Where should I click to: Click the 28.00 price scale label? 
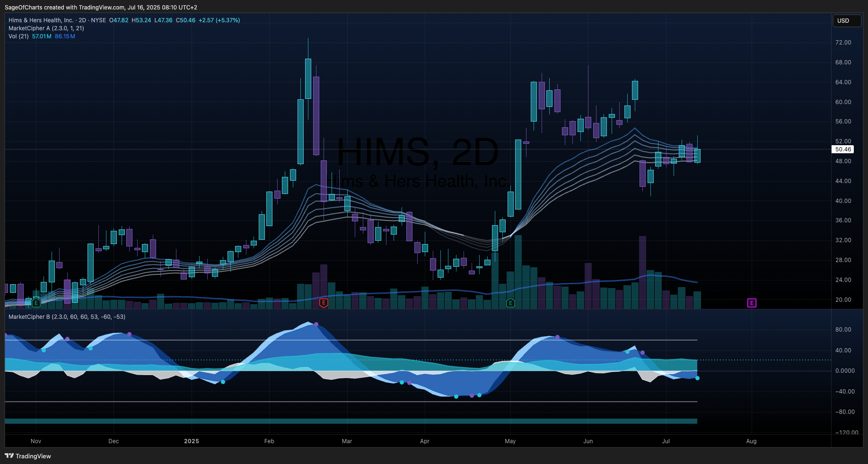(x=843, y=260)
